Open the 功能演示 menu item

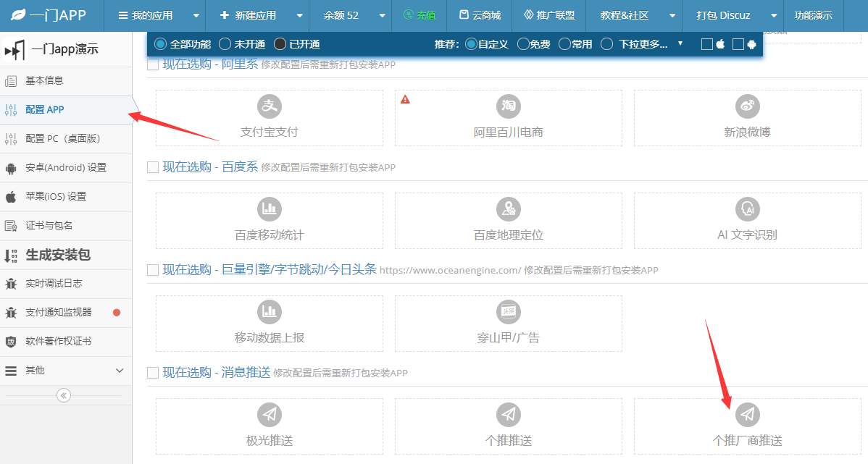[813, 15]
